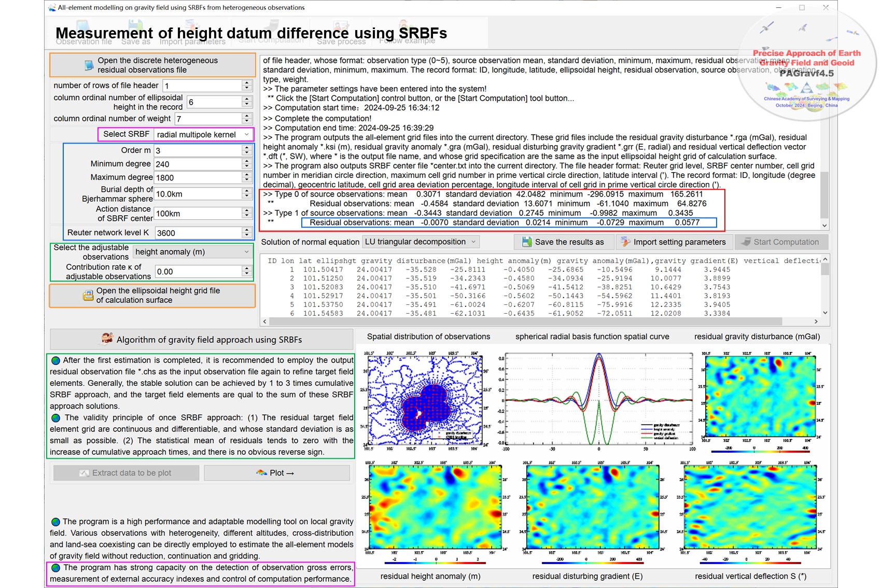The image size is (882, 588).
Task: Increase the Maximum degree spinner
Action: coord(247,175)
